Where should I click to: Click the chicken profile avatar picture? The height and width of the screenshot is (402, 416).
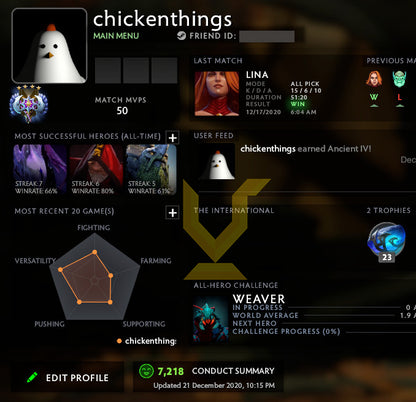49,46
